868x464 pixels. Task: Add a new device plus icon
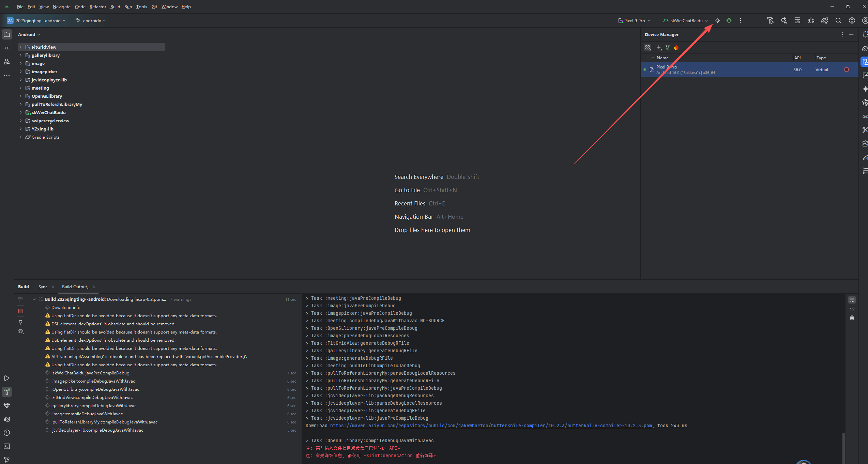click(659, 48)
